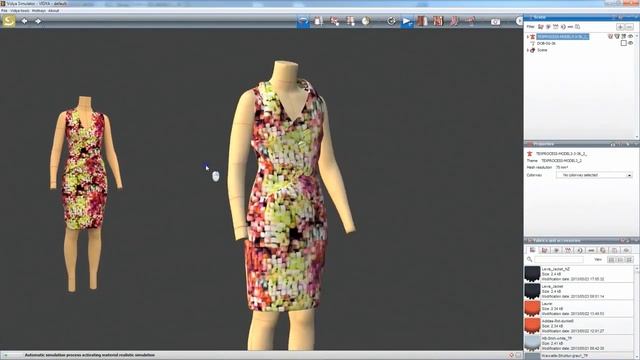Open the File menu

[4, 11]
